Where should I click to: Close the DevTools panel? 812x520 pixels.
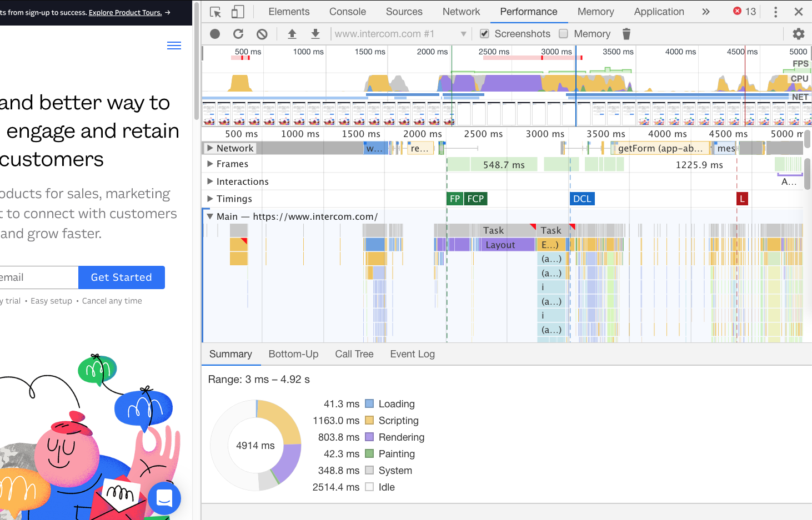point(799,12)
